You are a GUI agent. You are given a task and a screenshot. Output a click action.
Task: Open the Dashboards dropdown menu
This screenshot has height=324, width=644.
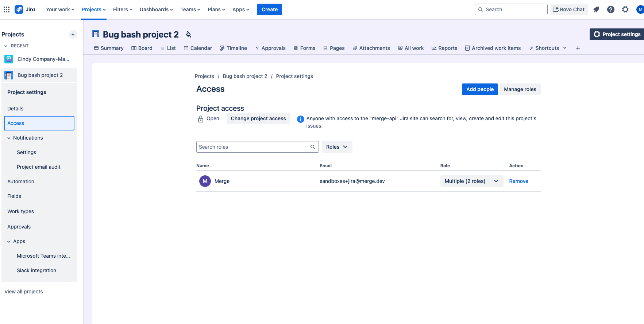[156, 9]
